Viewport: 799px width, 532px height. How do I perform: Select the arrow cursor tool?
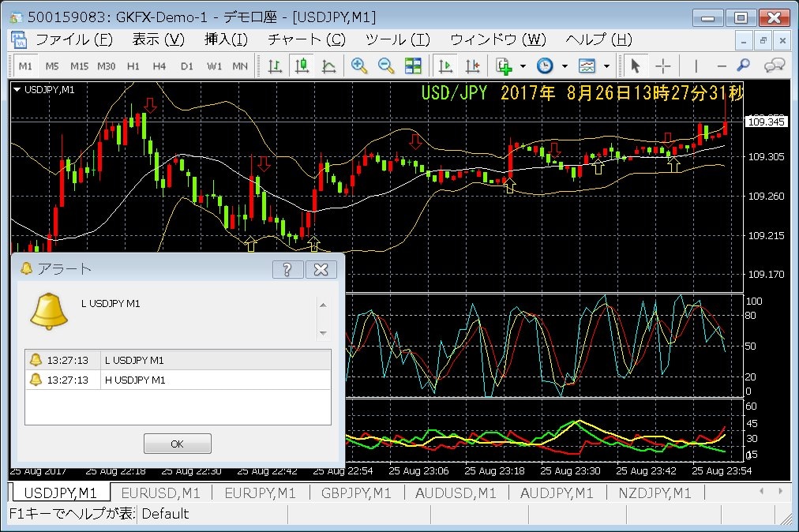pyautogui.click(x=635, y=66)
